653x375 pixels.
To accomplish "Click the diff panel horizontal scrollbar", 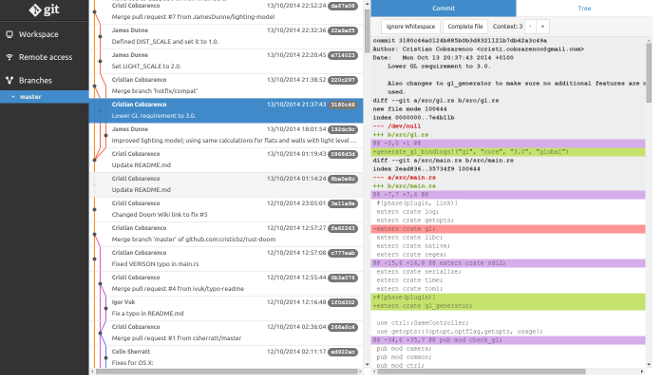I will point(481,371).
